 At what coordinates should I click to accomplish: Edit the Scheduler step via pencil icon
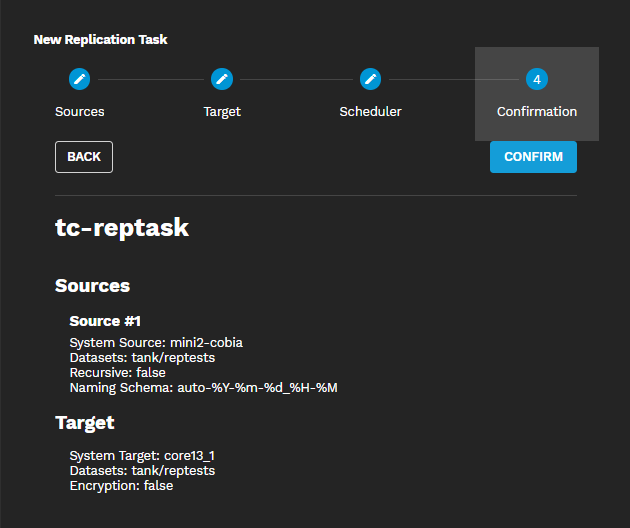[370, 79]
